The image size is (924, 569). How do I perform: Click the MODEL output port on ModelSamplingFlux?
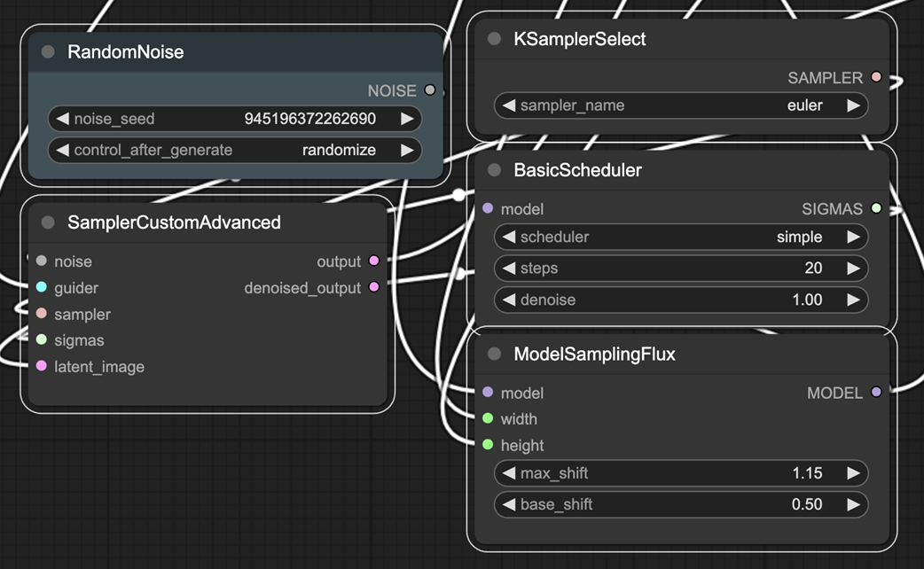[x=876, y=393]
